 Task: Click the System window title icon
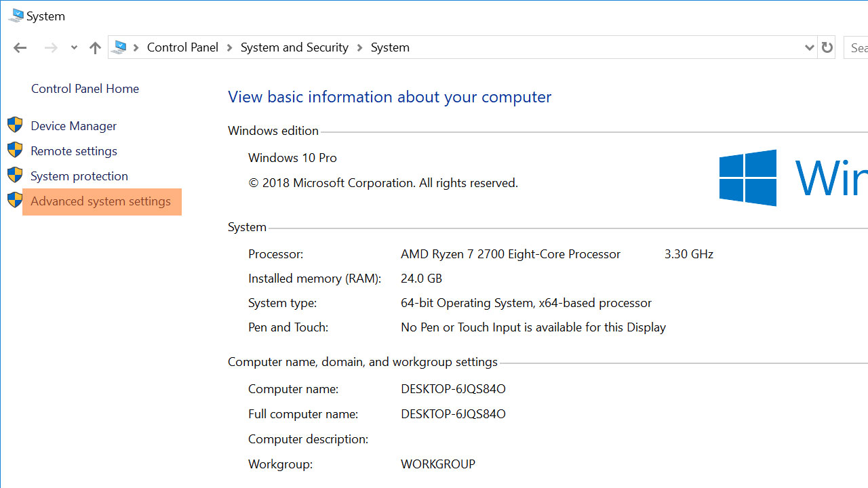point(16,16)
